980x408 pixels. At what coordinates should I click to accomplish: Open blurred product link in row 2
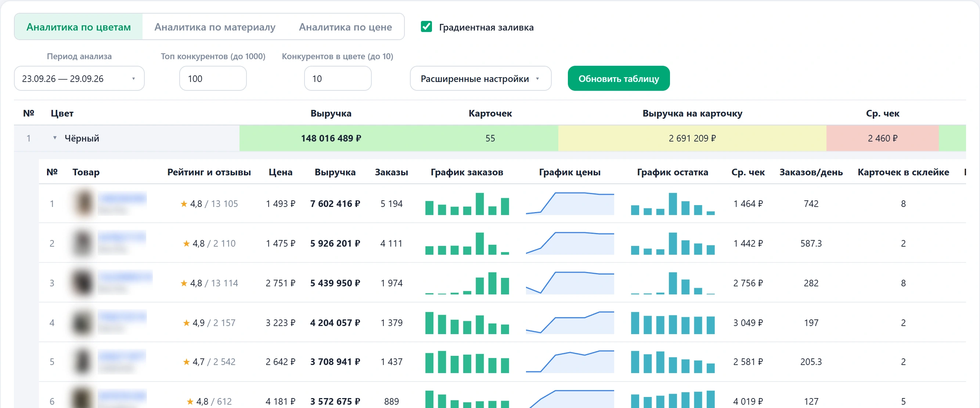tap(122, 237)
